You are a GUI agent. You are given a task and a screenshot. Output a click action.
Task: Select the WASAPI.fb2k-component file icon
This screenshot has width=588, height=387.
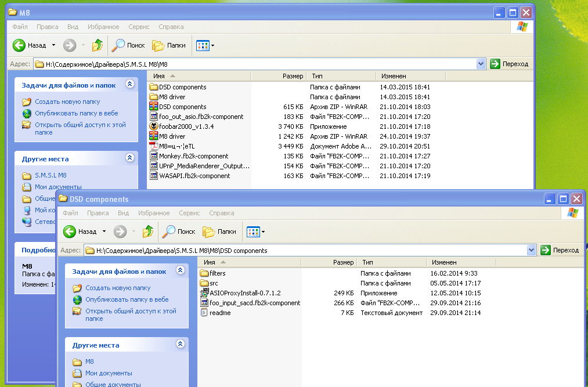click(153, 175)
